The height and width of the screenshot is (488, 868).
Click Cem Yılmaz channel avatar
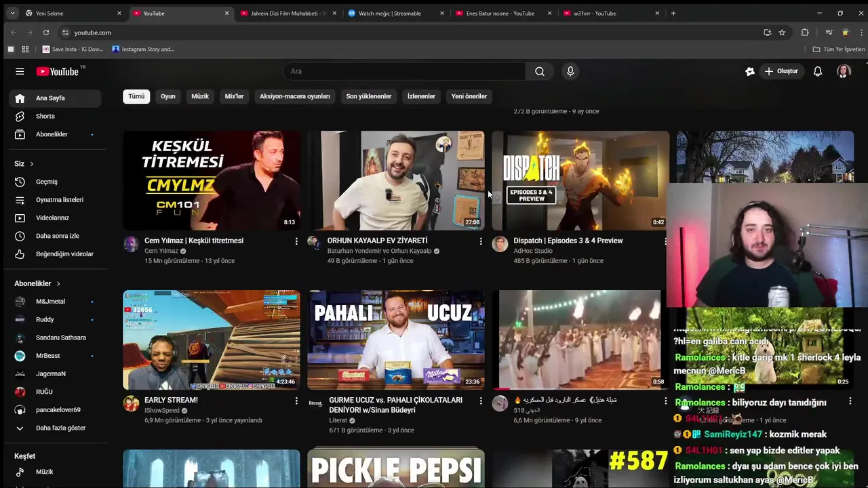point(131,244)
